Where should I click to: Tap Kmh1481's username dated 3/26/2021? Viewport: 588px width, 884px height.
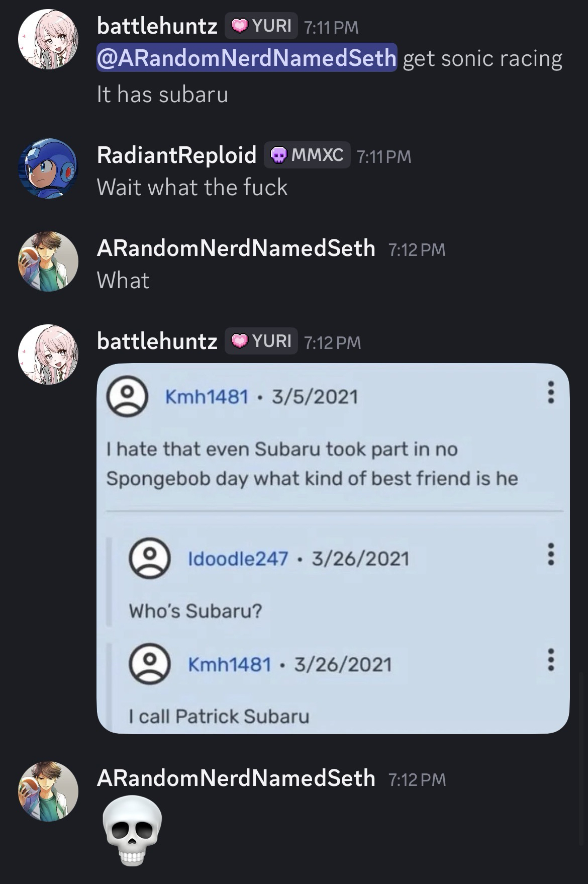click(x=229, y=664)
